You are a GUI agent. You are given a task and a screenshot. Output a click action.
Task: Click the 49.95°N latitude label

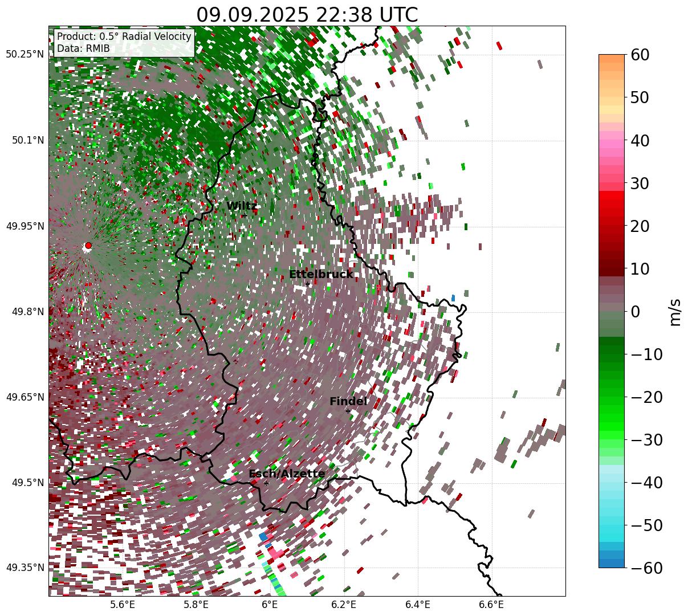tap(25, 226)
